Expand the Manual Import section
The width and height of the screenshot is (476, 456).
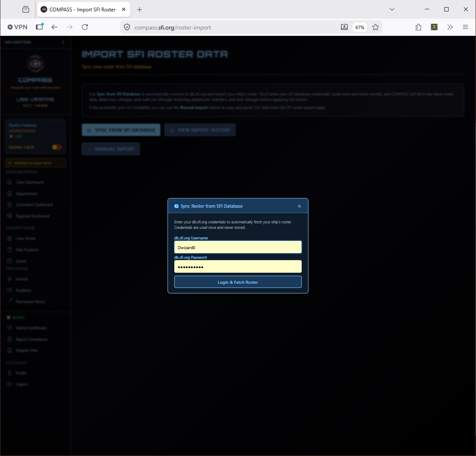[x=111, y=149]
